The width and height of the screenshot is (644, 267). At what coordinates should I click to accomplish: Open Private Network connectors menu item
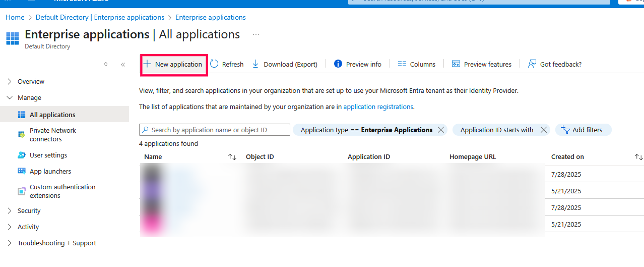(x=65, y=134)
